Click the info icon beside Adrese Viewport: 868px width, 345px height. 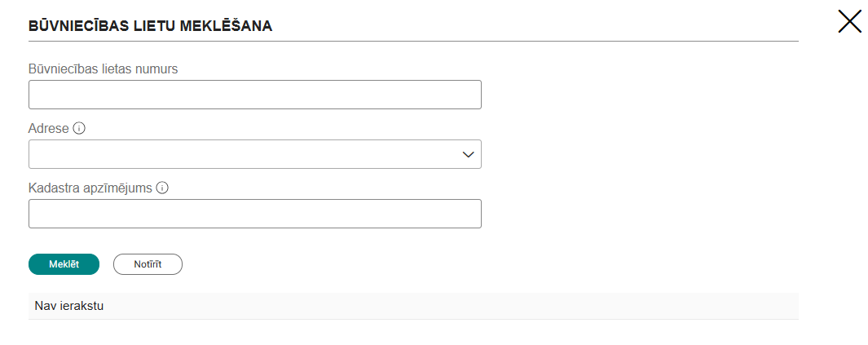[79, 129]
